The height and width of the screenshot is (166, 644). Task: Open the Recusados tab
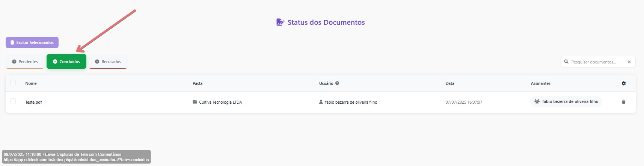pyautogui.click(x=108, y=62)
